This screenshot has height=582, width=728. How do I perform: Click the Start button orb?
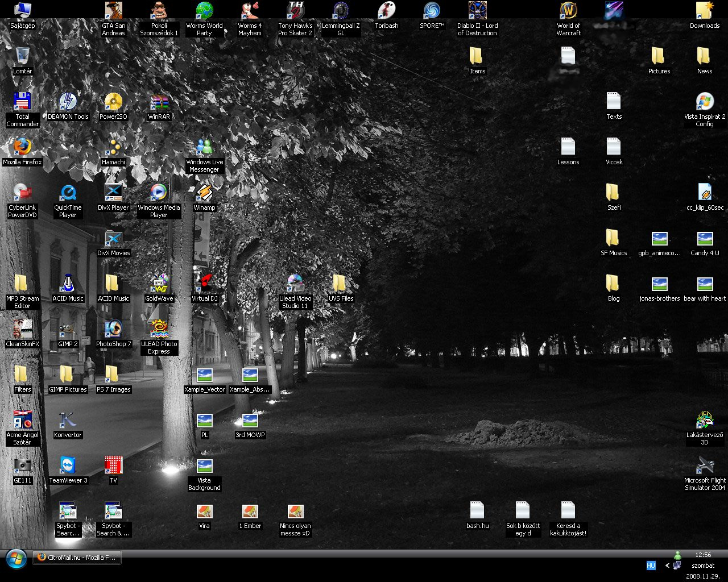[x=15, y=558]
